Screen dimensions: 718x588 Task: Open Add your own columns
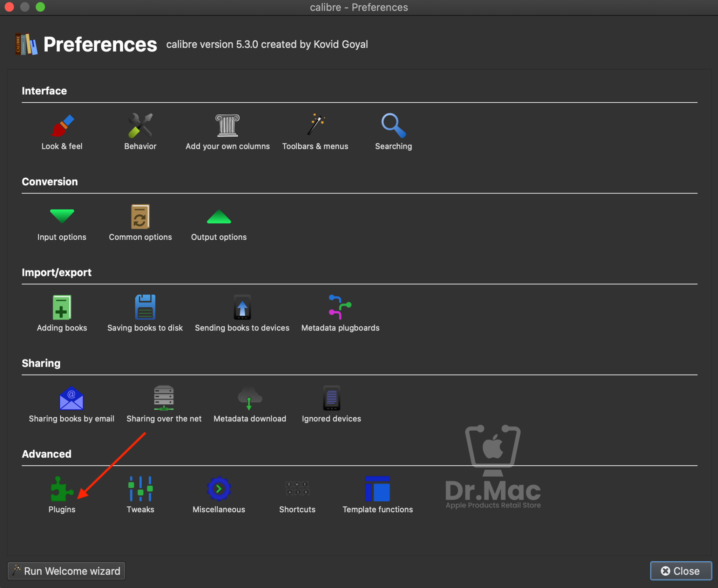[x=228, y=132]
